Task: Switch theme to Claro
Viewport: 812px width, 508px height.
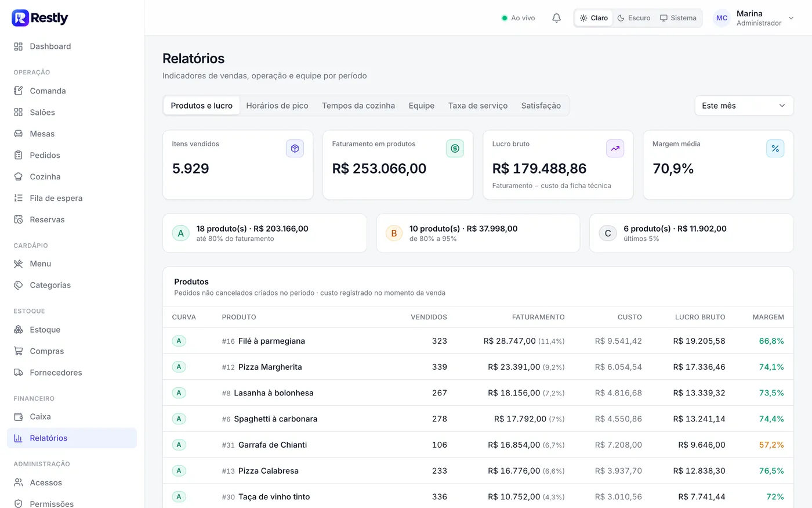Action: click(x=594, y=18)
